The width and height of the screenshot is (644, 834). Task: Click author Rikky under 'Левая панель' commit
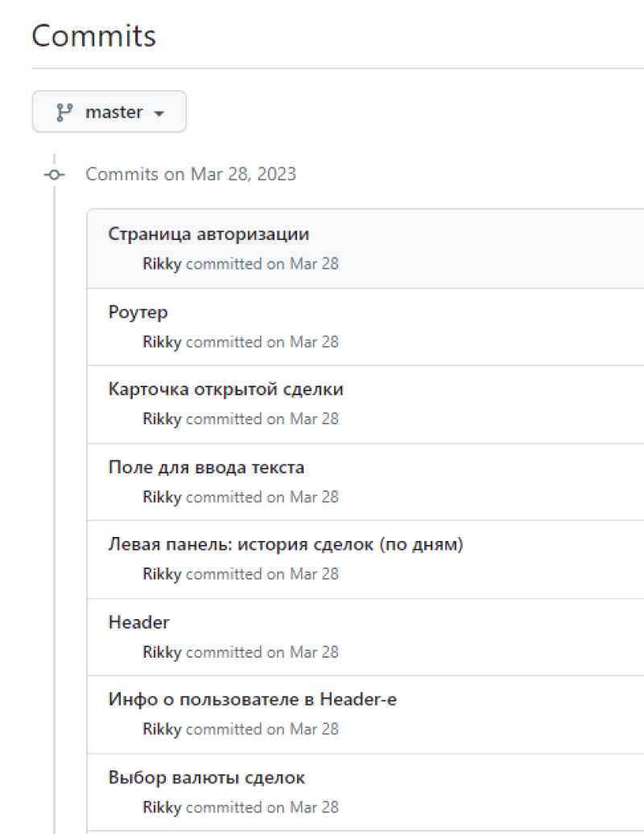click(x=162, y=574)
